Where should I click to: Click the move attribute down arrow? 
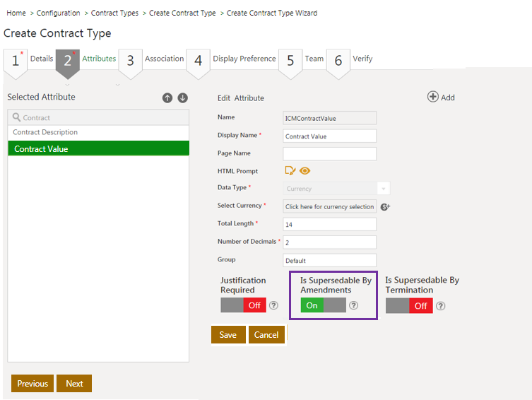[182, 98]
